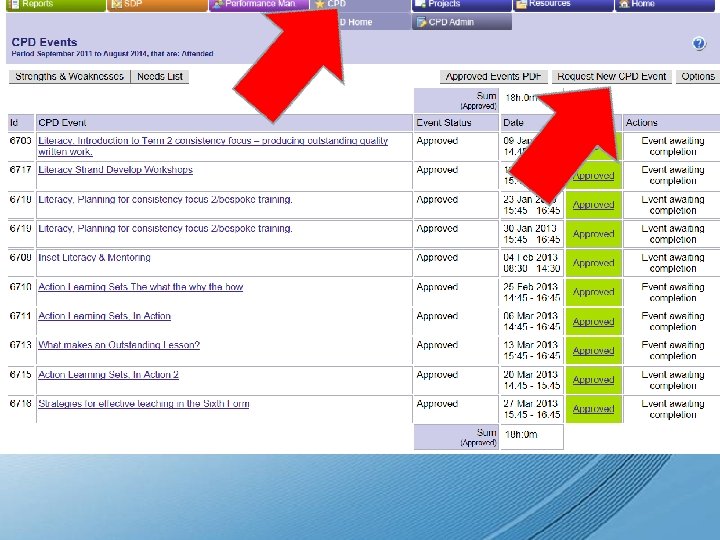720x540 pixels.
Task: Go to the Home tab
Action: [x=665, y=5]
